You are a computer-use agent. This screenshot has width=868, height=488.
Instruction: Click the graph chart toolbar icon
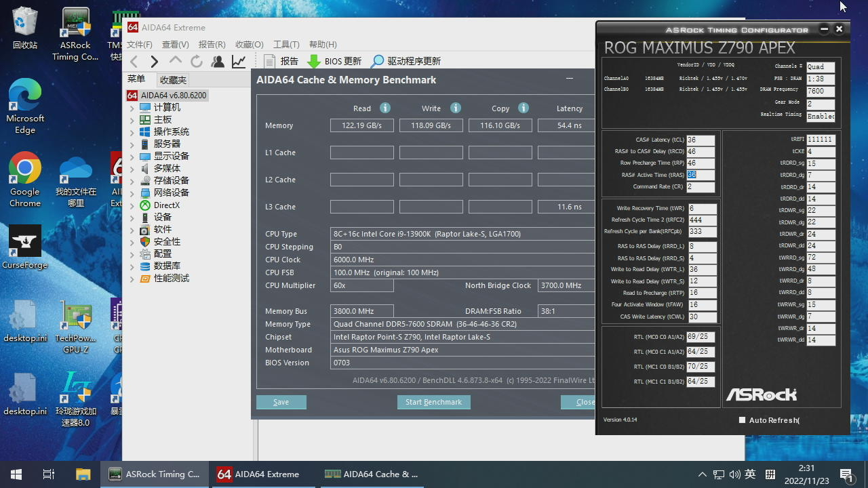tap(239, 62)
